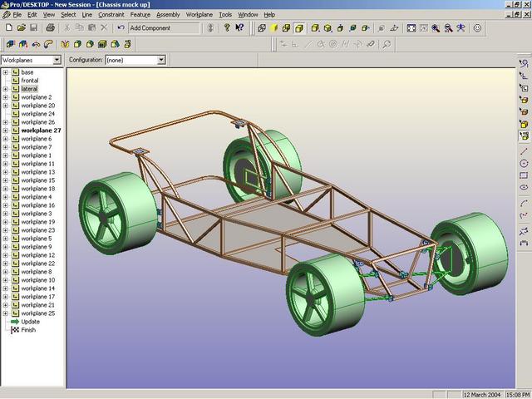
Task: Select the yellow shaded view icon
Action: (274, 28)
